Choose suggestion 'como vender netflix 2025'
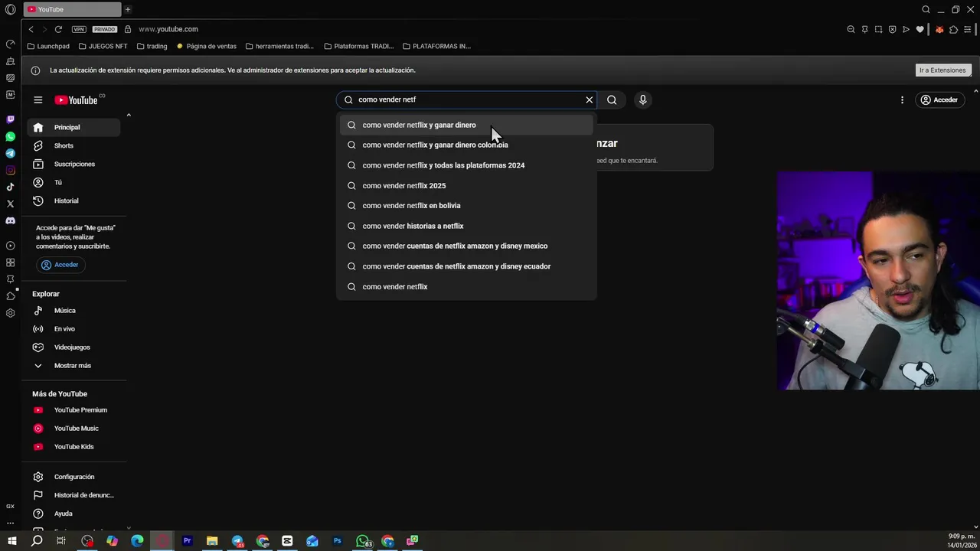This screenshot has width=980, height=551. point(466,185)
